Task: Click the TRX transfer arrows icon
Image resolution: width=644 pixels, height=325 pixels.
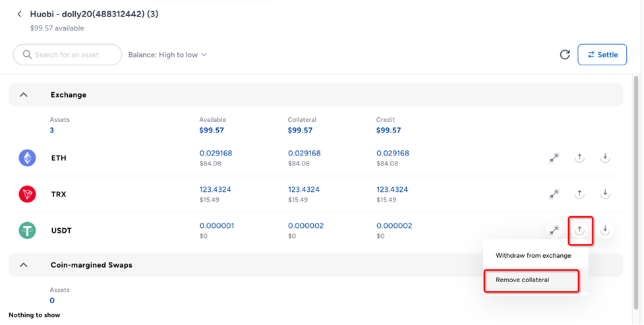Action: tap(554, 194)
